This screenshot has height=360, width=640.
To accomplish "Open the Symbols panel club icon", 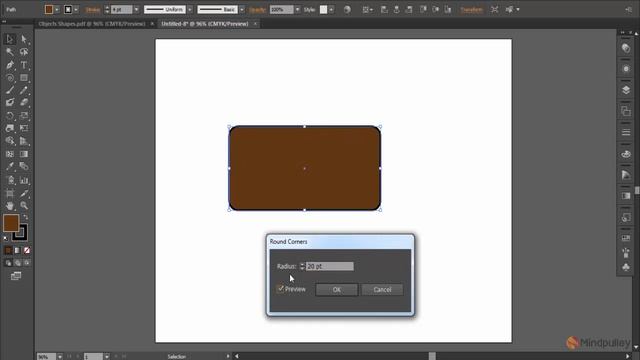I will click(x=626, y=267).
